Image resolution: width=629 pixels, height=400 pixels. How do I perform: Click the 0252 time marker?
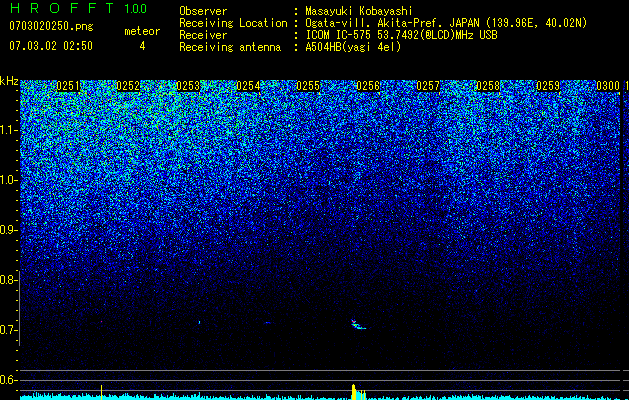[x=128, y=86]
